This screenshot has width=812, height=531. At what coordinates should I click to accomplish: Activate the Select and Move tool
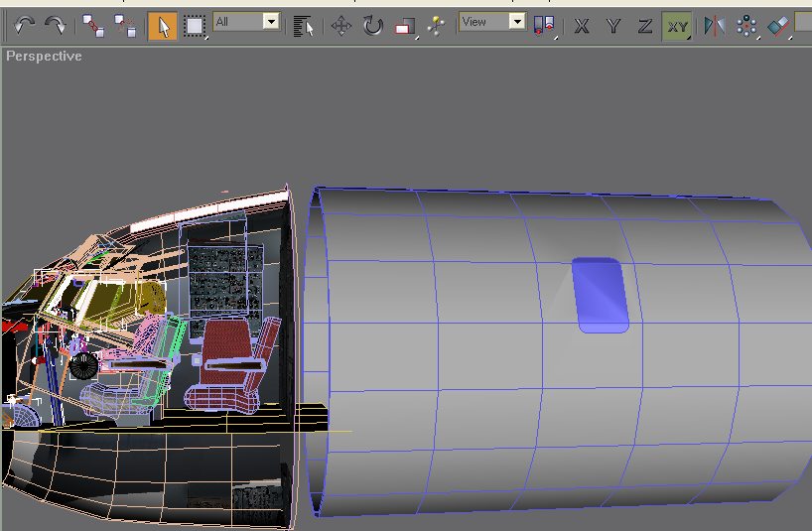click(340, 26)
